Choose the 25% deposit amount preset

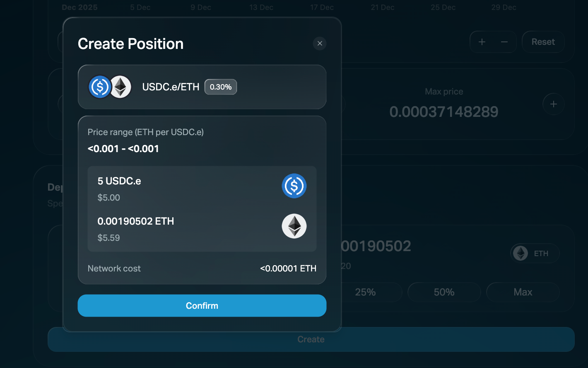coord(365,292)
